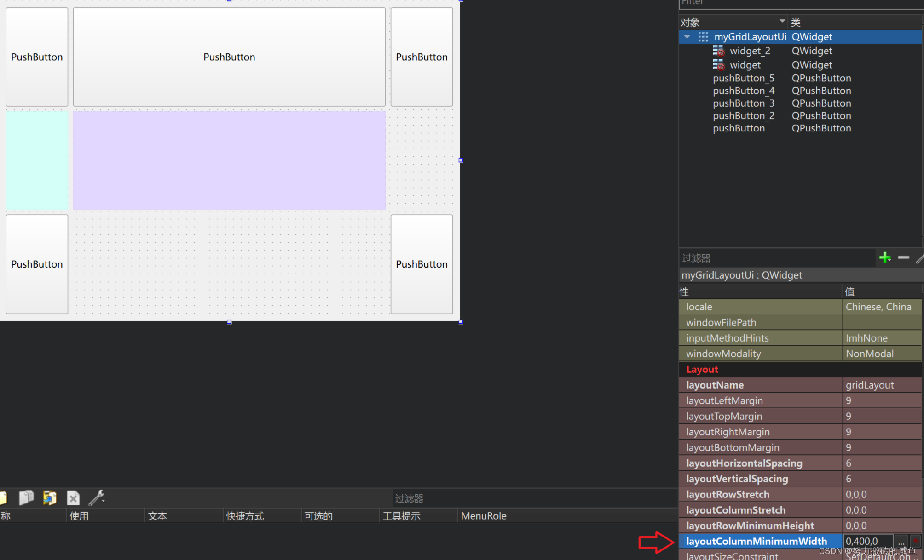
Task: Click the paste action icon in action editor
Action: tap(49, 497)
